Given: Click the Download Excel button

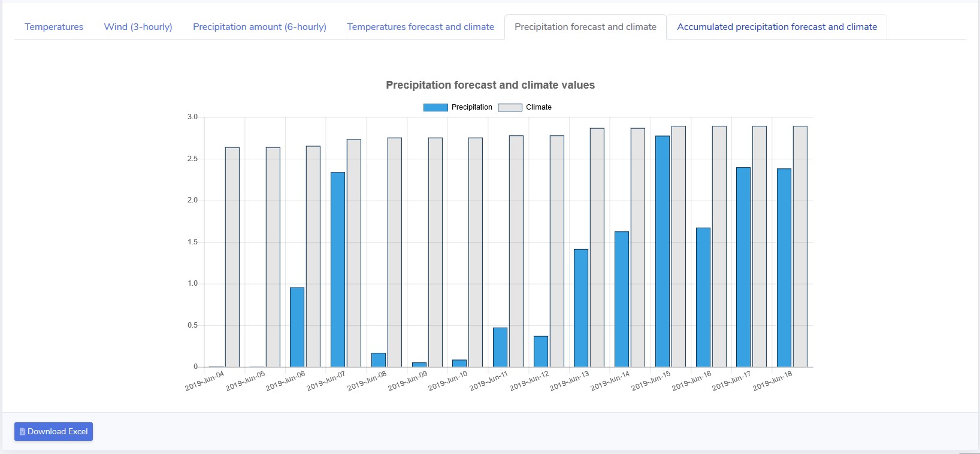Looking at the screenshot, I should click(x=54, y=431).
